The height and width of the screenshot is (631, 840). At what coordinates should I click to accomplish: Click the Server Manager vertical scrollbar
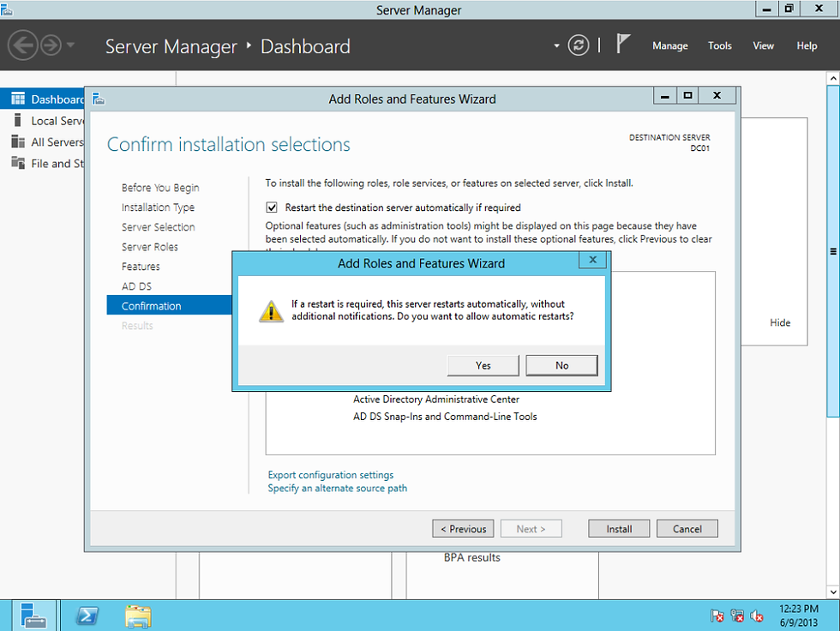pyautogui.click(x=833, y=250)
